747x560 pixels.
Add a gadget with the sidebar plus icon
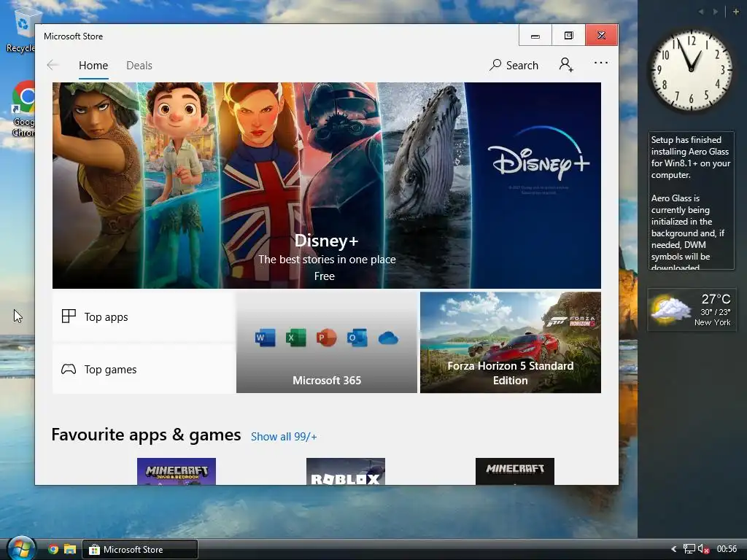click(x=735, y=12)
